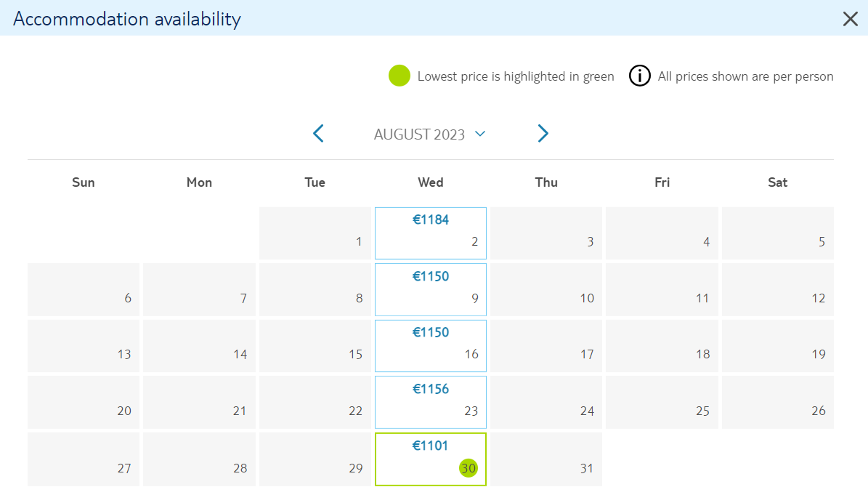Click the date cell for August 31
The image size is (868, 495).
pyautogui.click(x=545, y=459)
